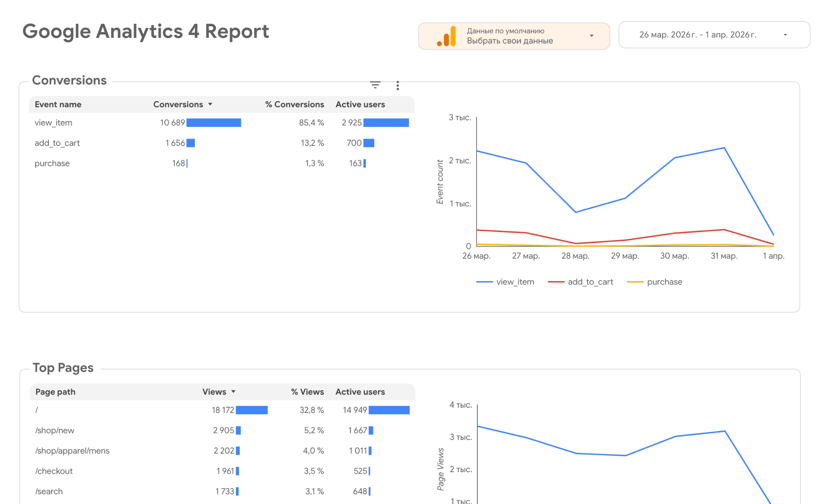Click the 'Выбрать свои данные' link
Image resolution: width=825 pixels, height=504 pixels.
(510, 41)
